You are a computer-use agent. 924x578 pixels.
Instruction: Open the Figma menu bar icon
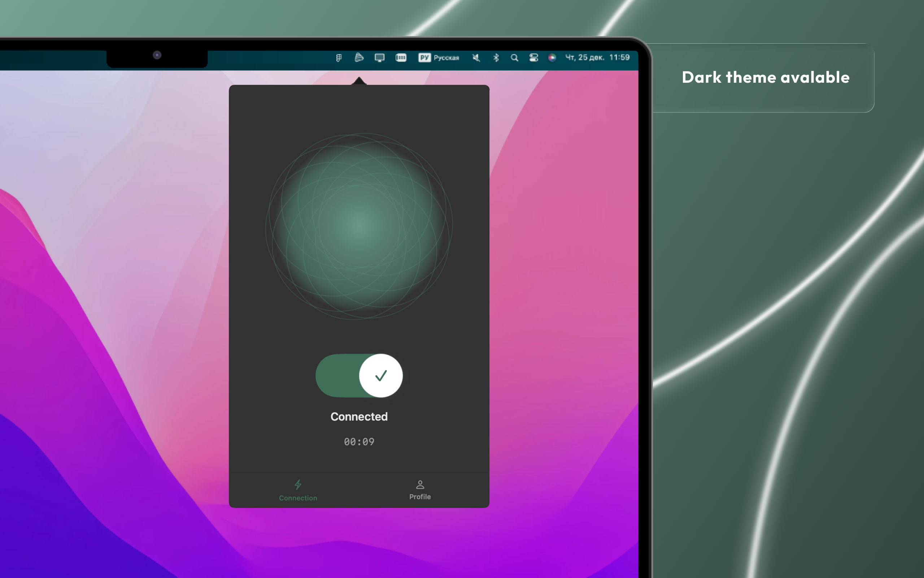pyautogui.click(x=339, y=58)
